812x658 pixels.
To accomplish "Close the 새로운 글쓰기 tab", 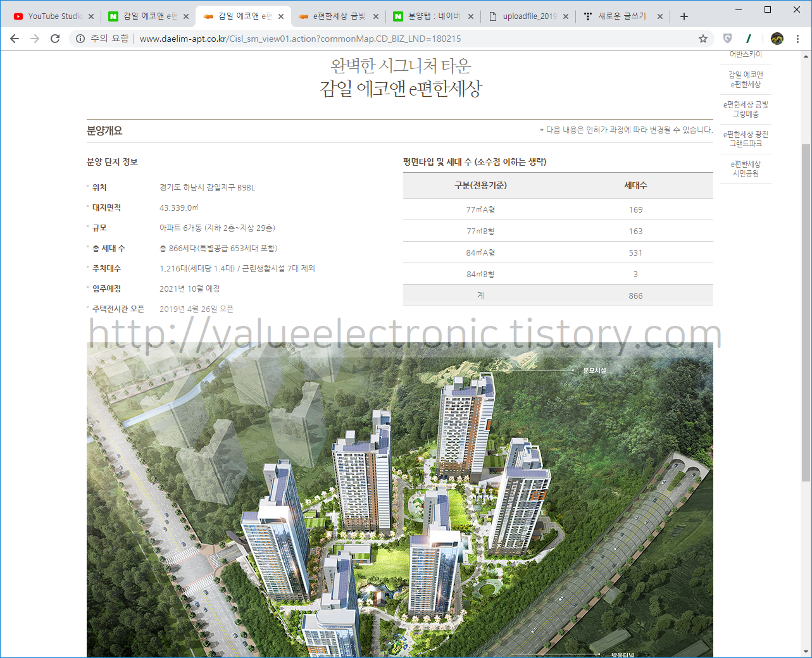I will [660, 16].
